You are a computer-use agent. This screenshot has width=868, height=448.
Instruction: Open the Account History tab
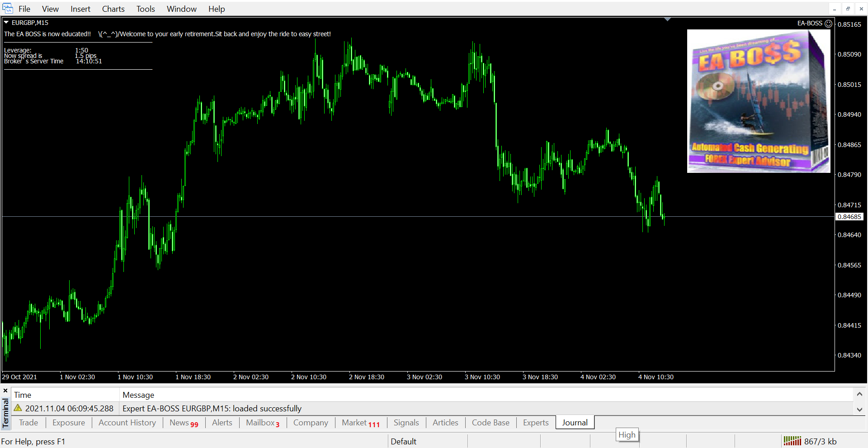(x=127, y=423)
